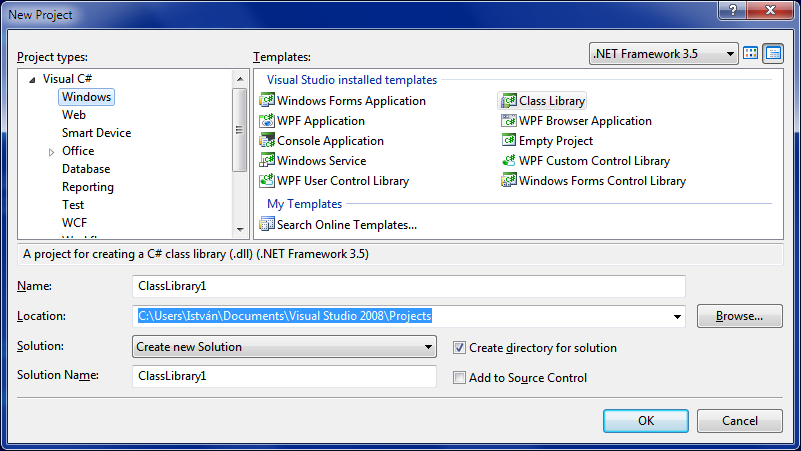Click the WPF User Control Library icon

point(267,180)
